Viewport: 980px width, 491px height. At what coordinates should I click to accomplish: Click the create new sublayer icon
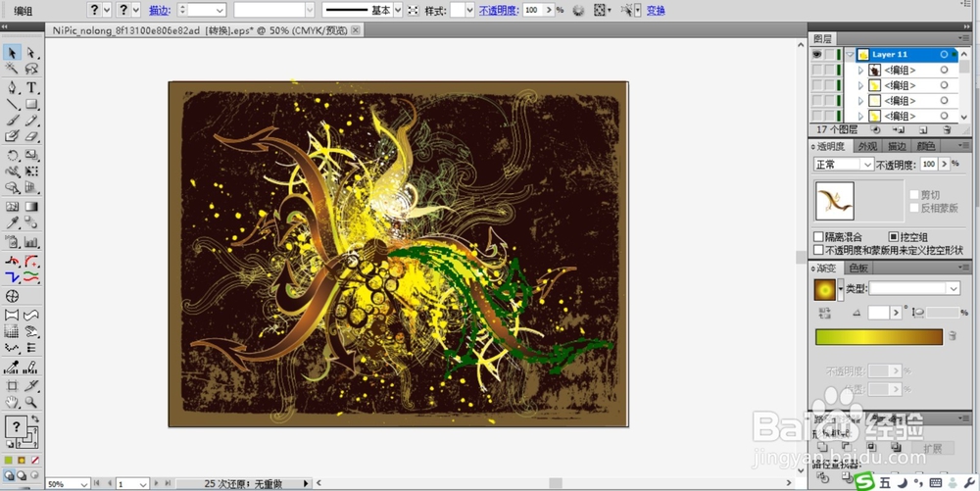[899, 130]
